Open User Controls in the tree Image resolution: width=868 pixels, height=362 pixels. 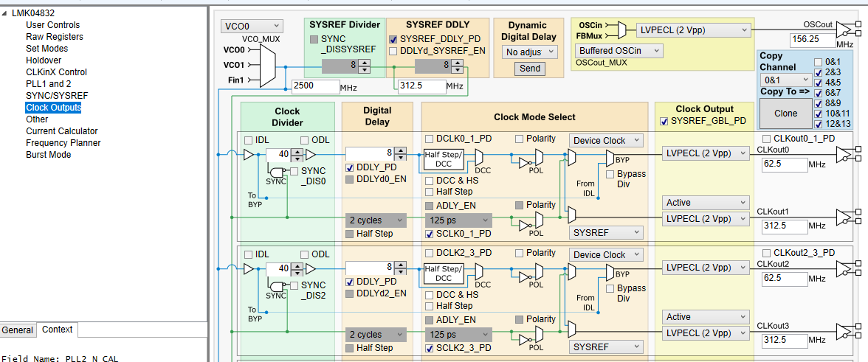52,25
